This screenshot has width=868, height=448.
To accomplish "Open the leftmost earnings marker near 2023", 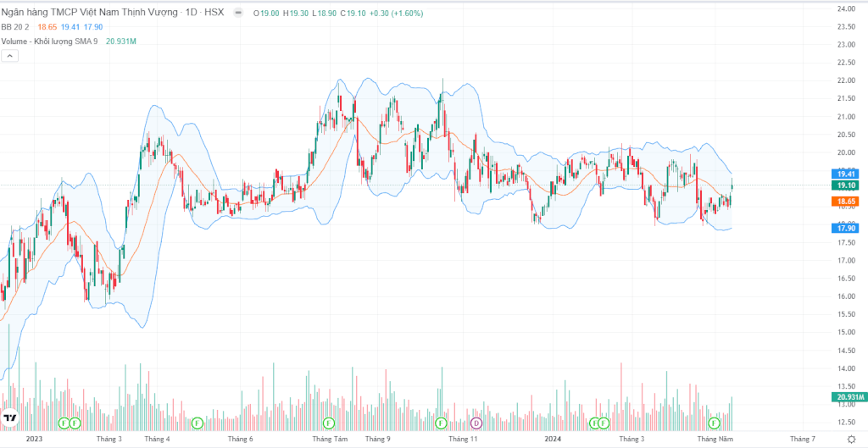I will pos(63,423).
